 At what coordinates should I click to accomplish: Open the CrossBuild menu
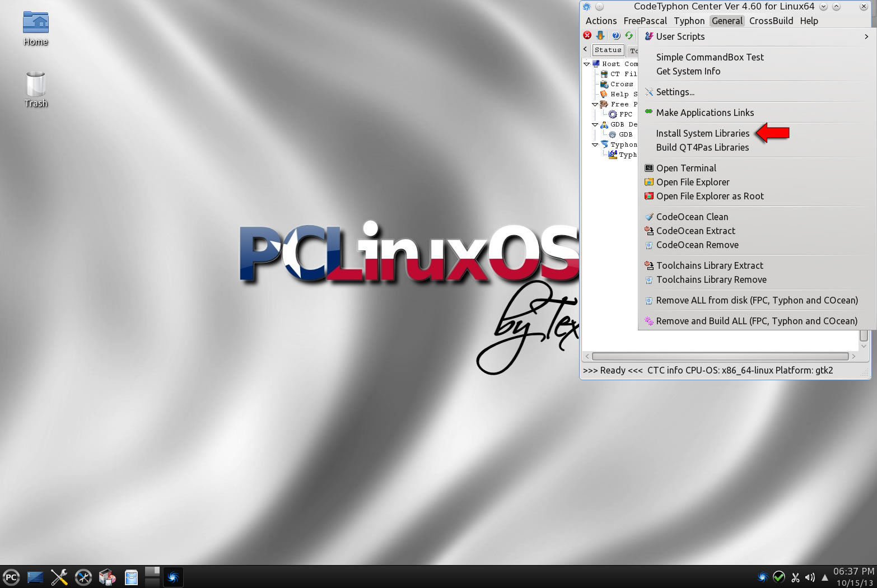click(771, 21)
